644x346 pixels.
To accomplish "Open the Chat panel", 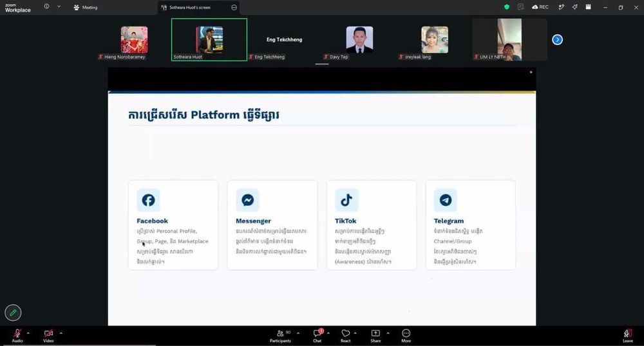I will 317,336.
